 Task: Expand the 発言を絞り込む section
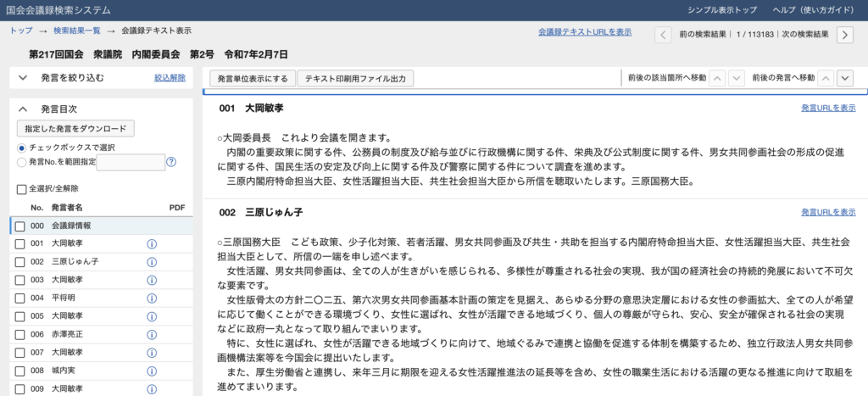click(x=23, y=78)
